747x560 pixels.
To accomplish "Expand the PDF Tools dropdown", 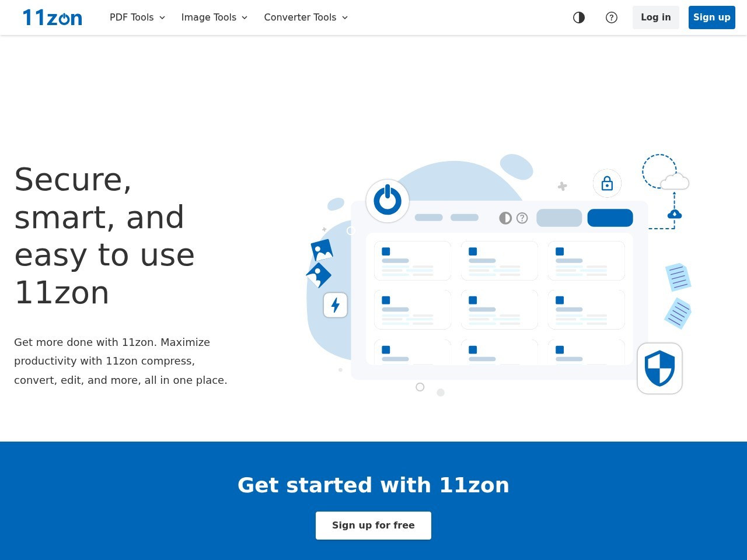I will [138, 17].
